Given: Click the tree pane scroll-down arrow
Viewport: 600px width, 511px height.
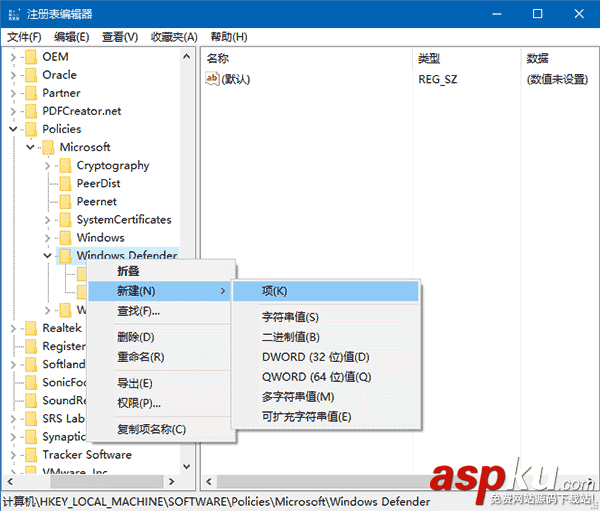Looking at the screenshot, I should [x=186, y=466].
